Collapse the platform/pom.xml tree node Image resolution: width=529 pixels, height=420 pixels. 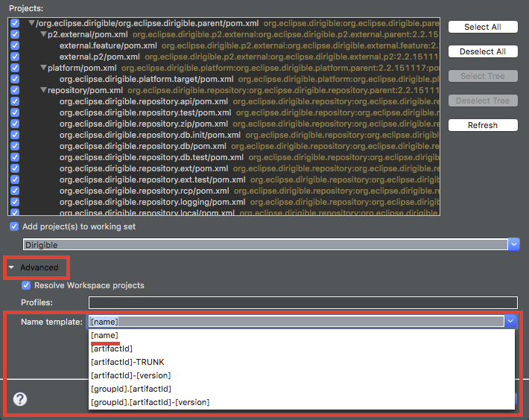coord(42,68)
